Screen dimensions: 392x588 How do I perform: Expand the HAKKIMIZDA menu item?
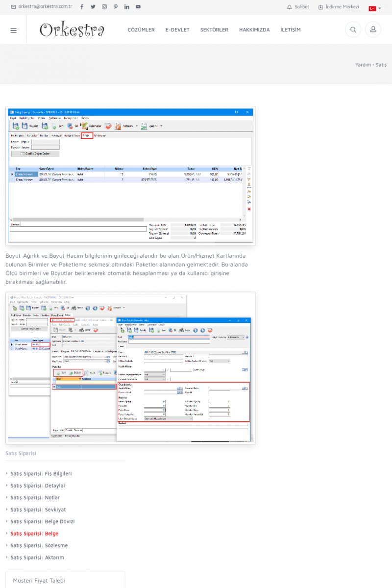tap(254, 30)
